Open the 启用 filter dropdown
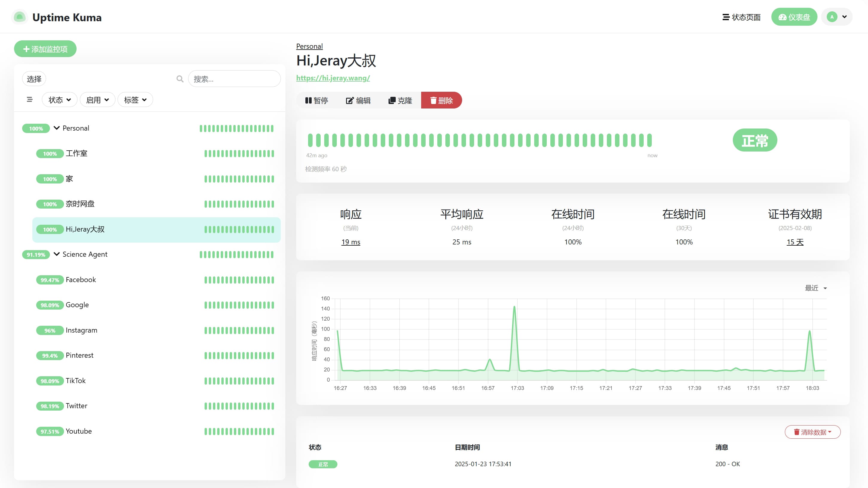 (x=98, y=100)
